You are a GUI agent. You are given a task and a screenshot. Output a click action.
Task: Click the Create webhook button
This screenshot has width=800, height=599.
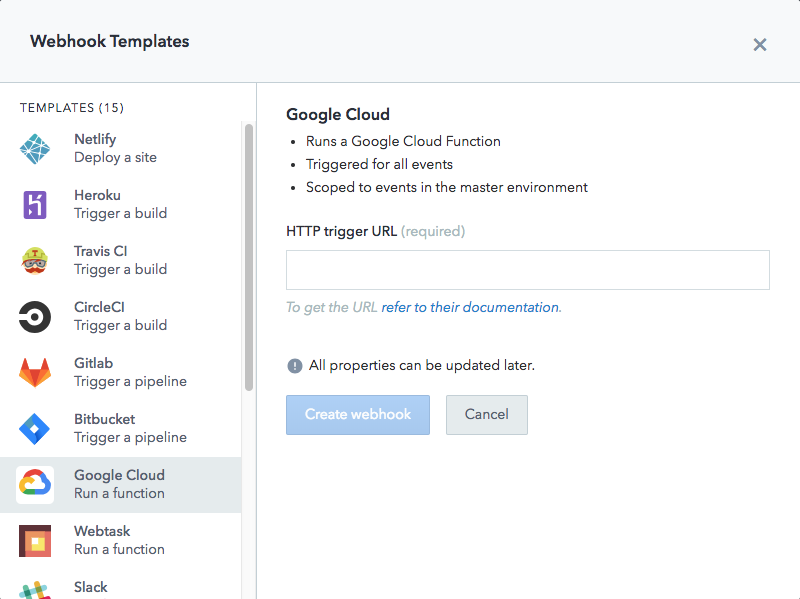pyautogui.click(x=357, y=414)
